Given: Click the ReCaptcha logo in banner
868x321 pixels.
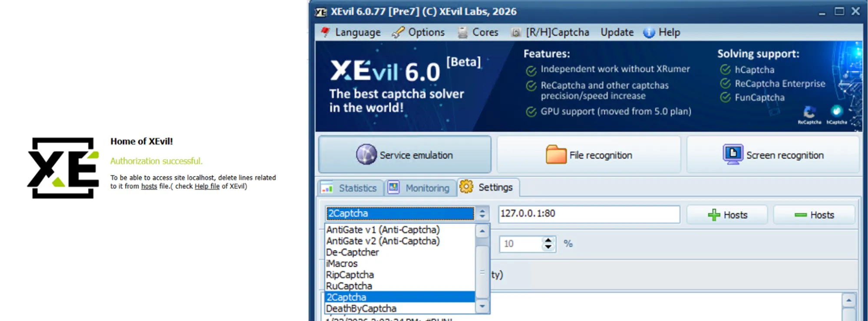Looking at the screenshot, I should tap(809, 115).
